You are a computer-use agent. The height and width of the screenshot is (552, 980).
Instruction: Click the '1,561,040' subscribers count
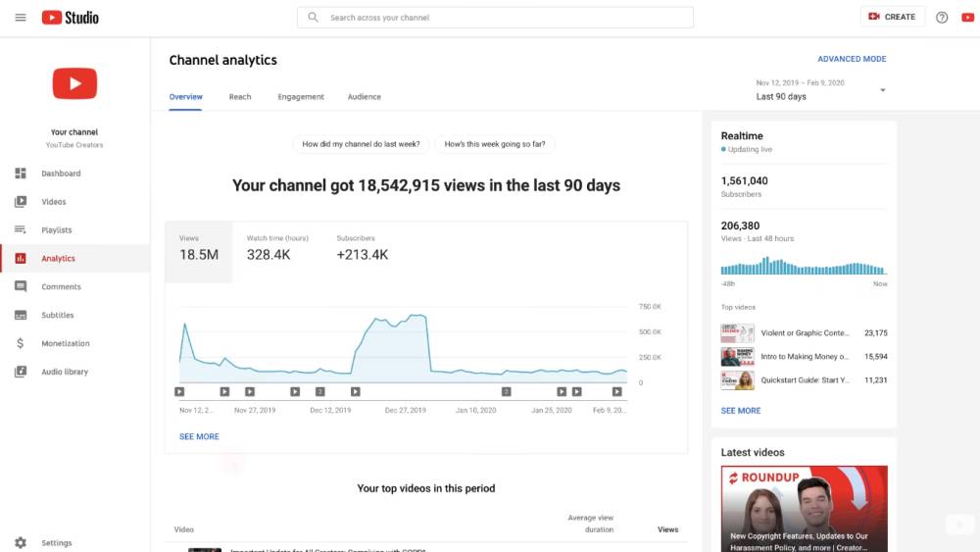[x=745, y=180]
